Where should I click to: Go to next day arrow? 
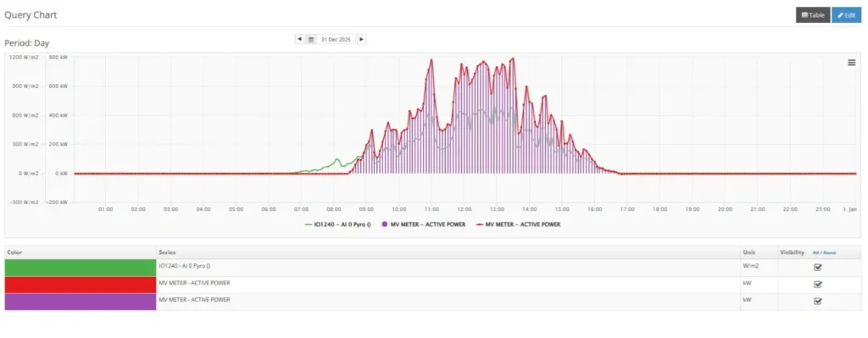[361, 39]
